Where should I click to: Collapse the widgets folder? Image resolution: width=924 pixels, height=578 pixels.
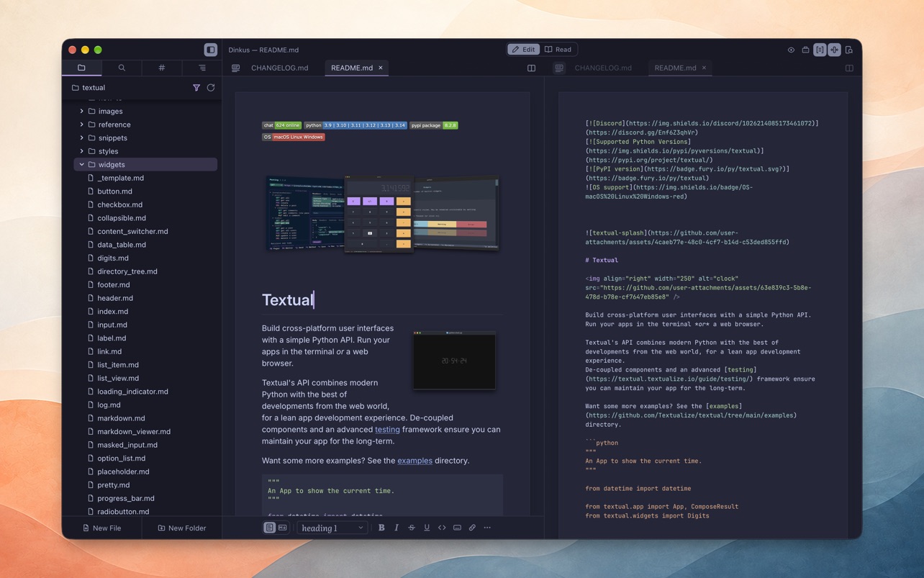coord(82,165)
